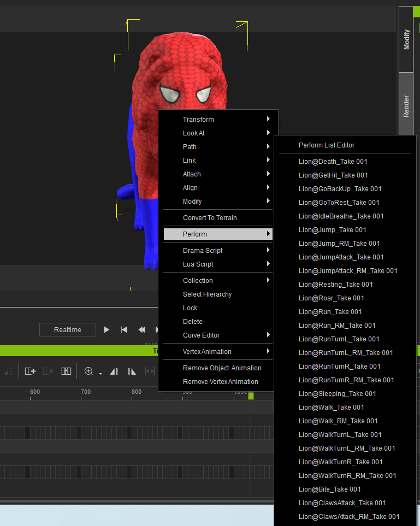Choose Remove Vertex Animation
420x526 pixels.
click(x=218, y=382)
